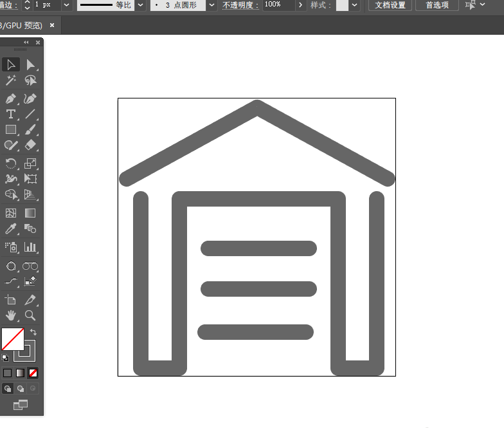Click the 不透明度 opacity label link
The image size is (504, 428).
tap(240, 5)
